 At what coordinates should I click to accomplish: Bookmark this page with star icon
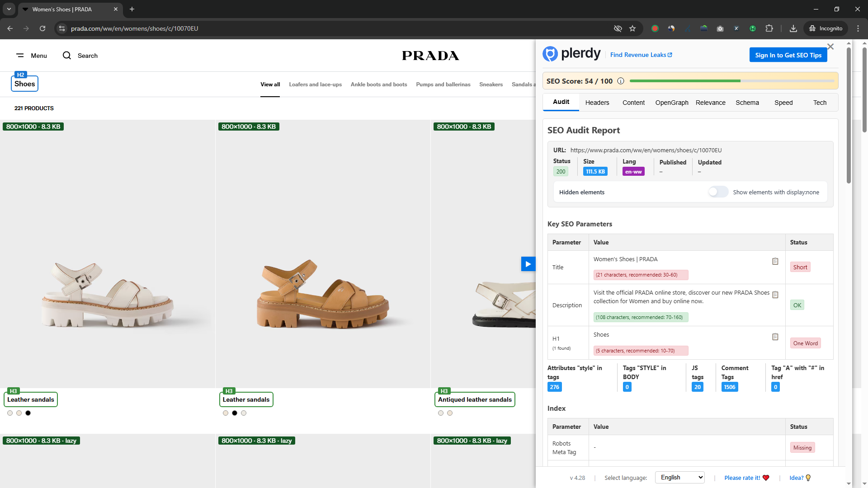pyautogui.click(x=632, y=28)
